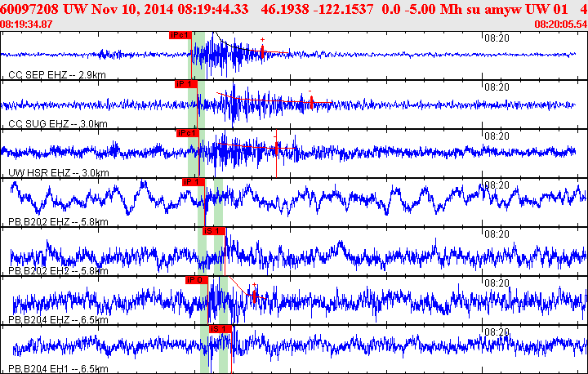Click the 08:19:34.87 start time label
588x374 pixels.
click(x=27, y=24)
